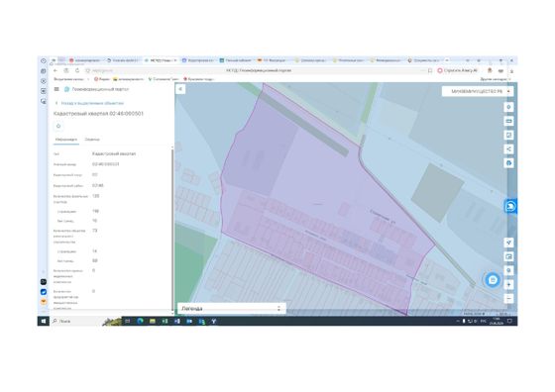Image resolution: width=555 pixels, height=392 pixels.
Task: Open the Яндекс bookmark in the bookmarks bar
Action: (x=102, y=79)
